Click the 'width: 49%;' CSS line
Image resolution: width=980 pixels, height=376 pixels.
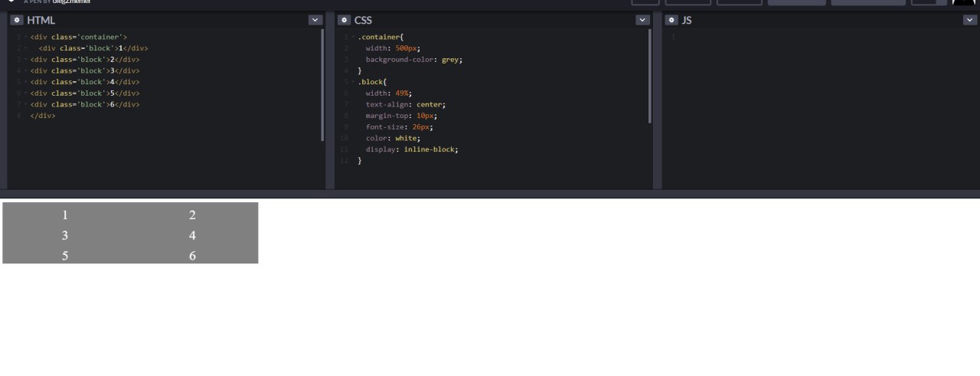coord(388,93)
